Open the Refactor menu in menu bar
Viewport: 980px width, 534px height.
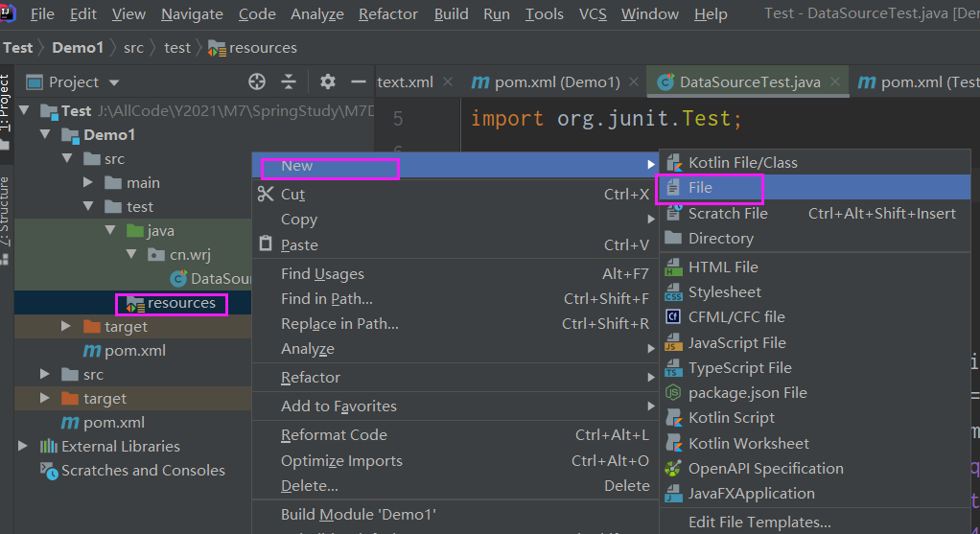387,13
